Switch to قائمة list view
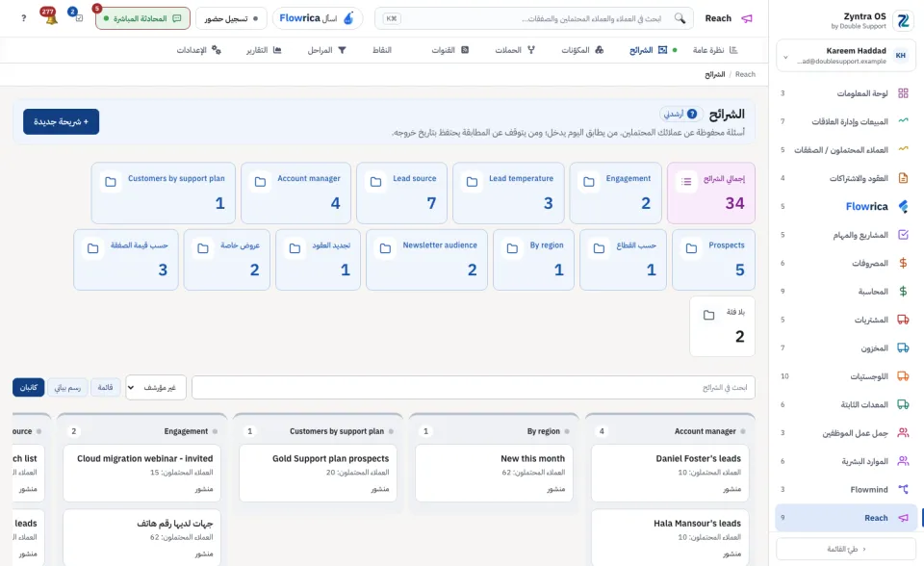The height and width of the screenshot is (566, 924). (106, 387)
